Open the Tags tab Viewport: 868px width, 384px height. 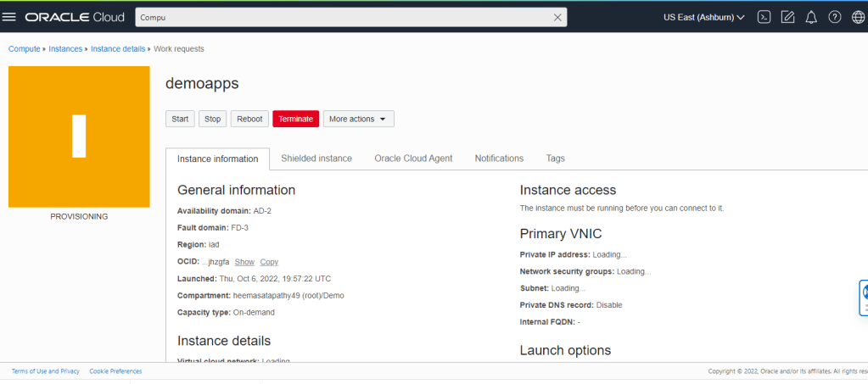pos(555,159)
